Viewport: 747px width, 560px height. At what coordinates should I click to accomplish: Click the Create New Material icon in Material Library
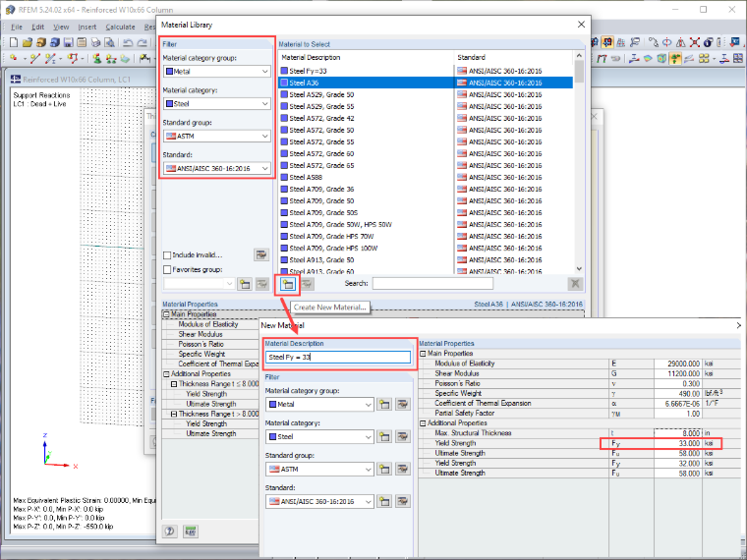click(288, 284)
